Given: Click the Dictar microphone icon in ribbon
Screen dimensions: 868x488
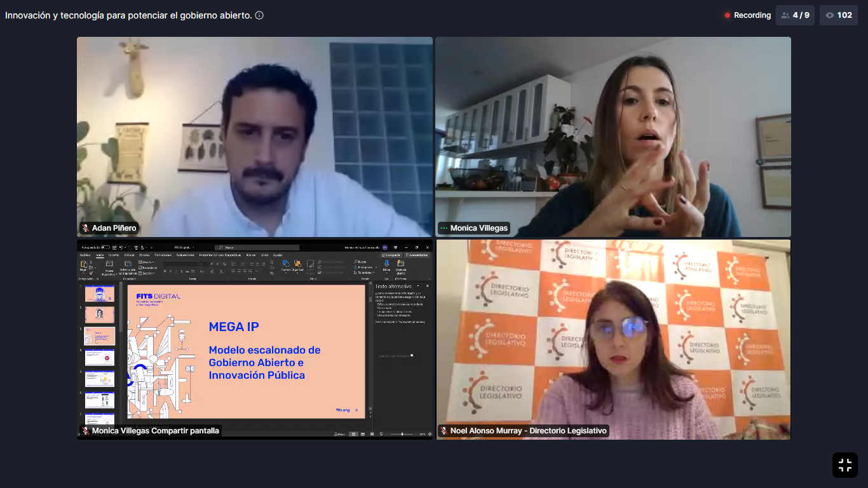Looking at the screenshot, I should point(386,264).
